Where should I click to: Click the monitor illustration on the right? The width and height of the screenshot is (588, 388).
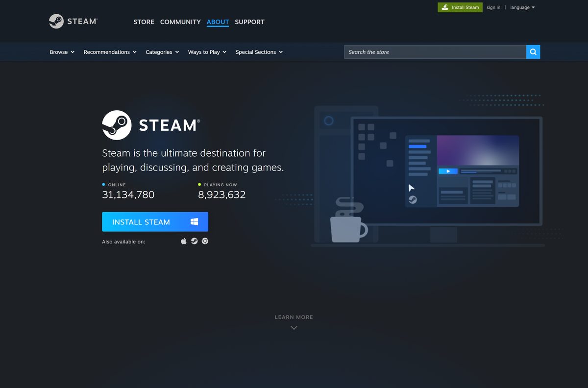pos(446,179)
